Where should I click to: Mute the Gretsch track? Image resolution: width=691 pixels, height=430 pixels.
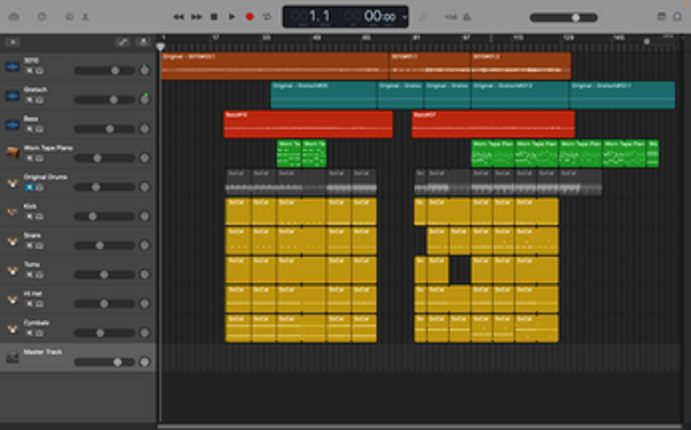tap(28, 100)
